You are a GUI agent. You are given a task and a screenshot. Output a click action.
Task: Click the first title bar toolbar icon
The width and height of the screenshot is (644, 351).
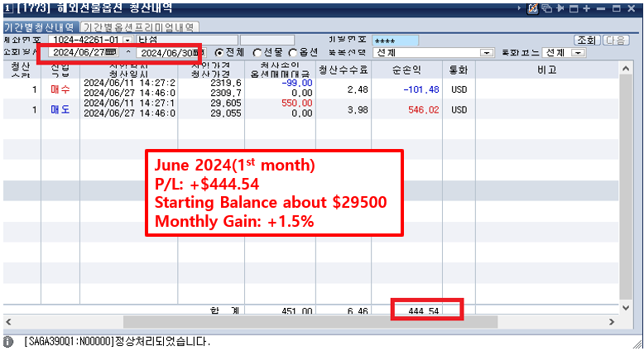pyautogui.click(x=533, y=7)
